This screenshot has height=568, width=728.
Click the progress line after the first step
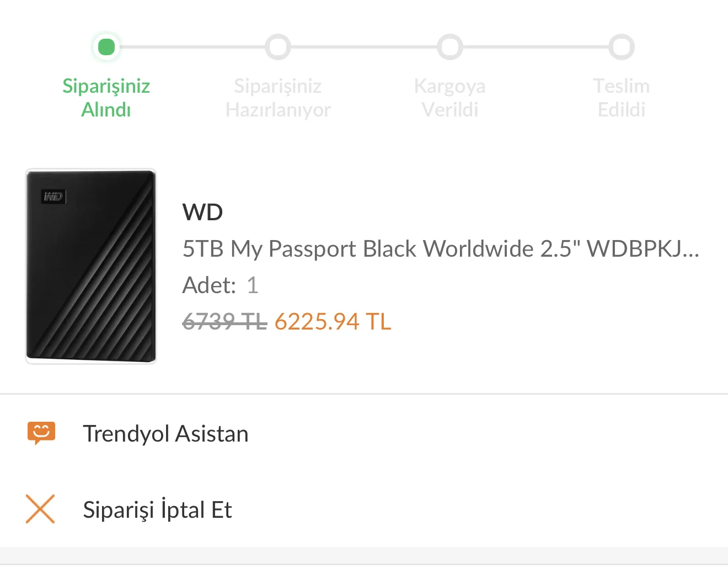click(x=192, y=47)
